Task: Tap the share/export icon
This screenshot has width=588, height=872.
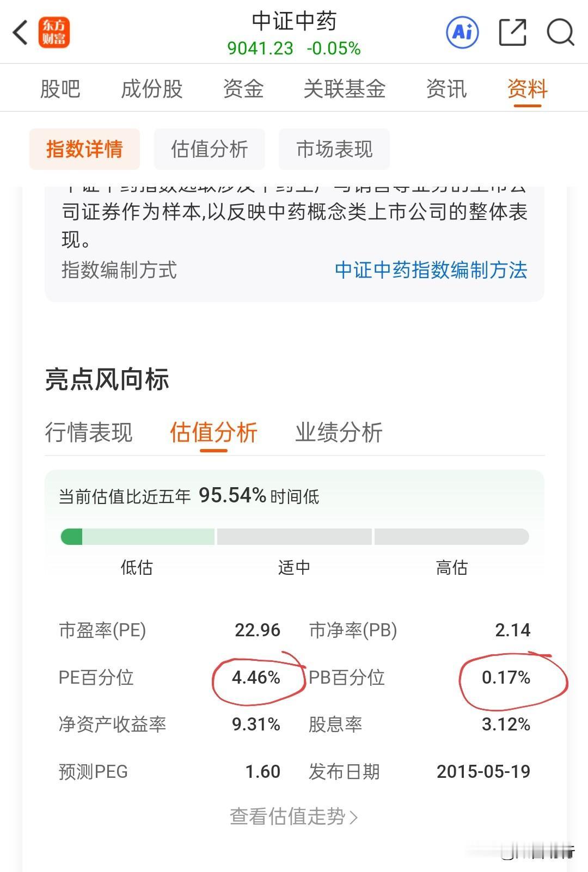Action: (x=512, y=33)
